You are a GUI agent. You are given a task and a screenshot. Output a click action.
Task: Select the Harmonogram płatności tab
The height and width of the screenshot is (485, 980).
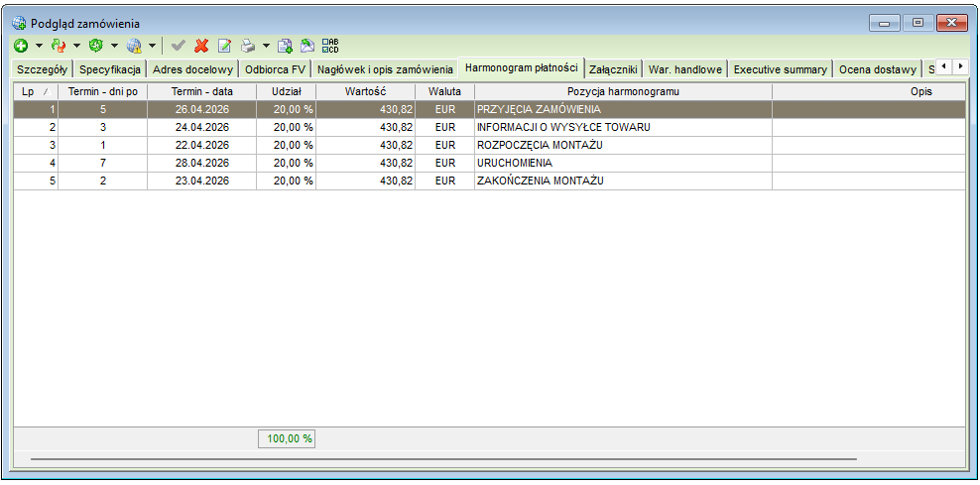click(x=522, y=67)
